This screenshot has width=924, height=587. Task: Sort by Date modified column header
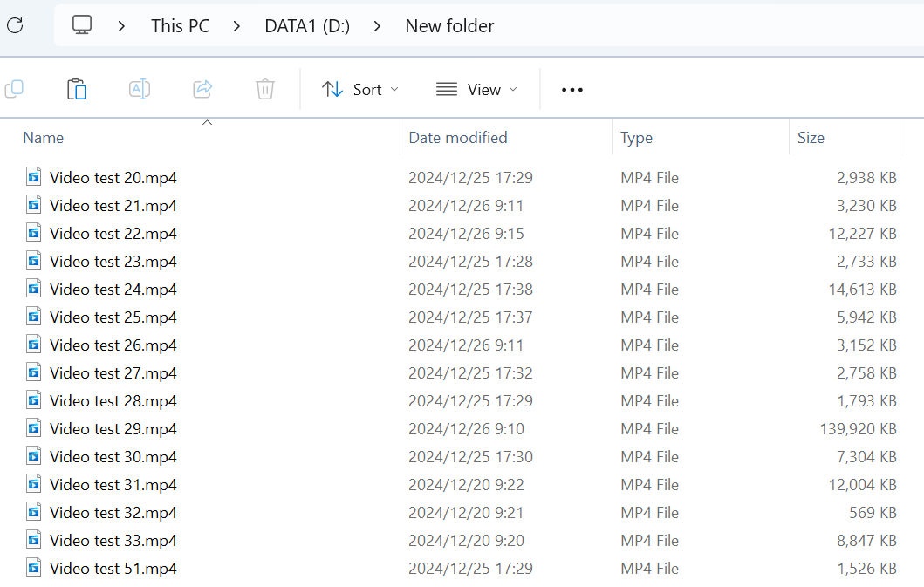[x=457, y=138]
